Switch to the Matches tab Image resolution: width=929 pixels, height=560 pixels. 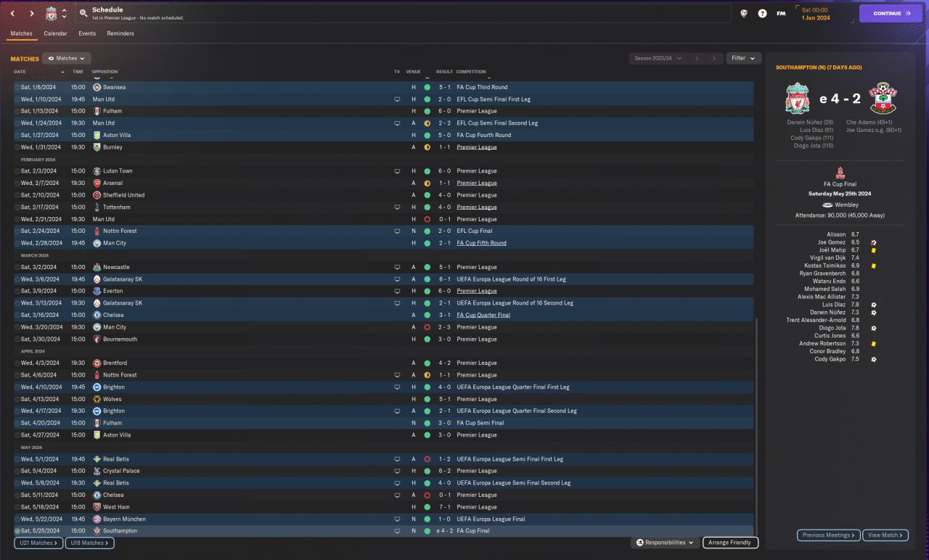(x=21, y=33)
